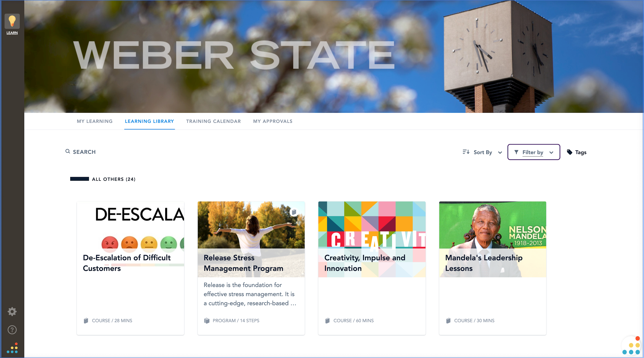Click the search magnifying glass icon

pyautogui.click(x=67, y=151)
